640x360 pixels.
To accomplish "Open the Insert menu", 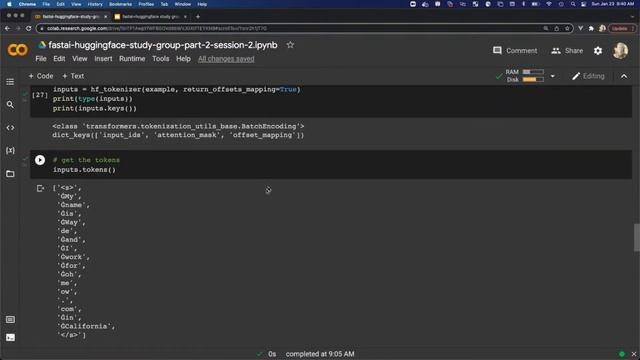I will (x=103, y=59).
